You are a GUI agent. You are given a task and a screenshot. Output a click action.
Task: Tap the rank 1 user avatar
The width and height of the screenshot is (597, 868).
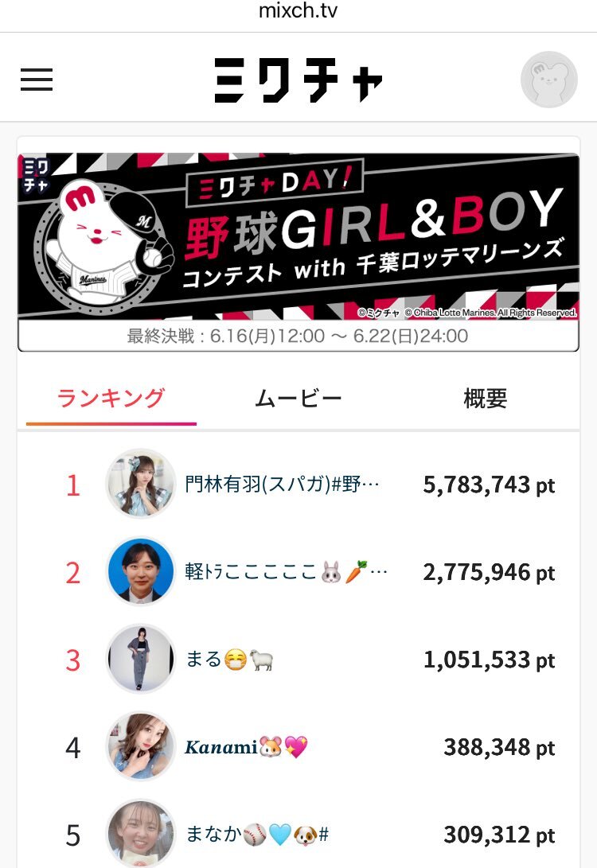point(141,484)
